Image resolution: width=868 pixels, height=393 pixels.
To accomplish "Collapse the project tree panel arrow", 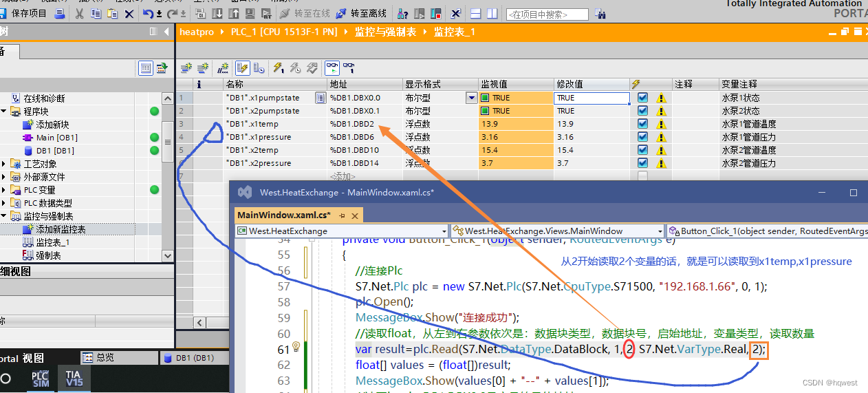I will pyautogui.click(x=166, y=32).
